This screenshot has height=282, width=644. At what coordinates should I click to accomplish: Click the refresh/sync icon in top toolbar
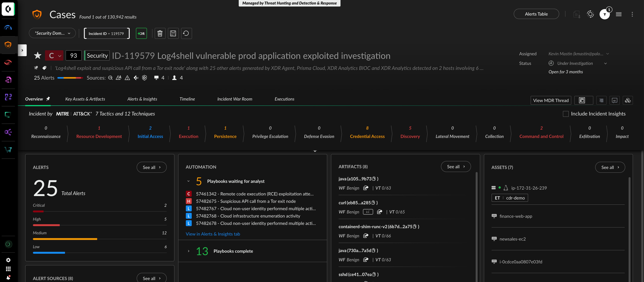click(591, 14)
